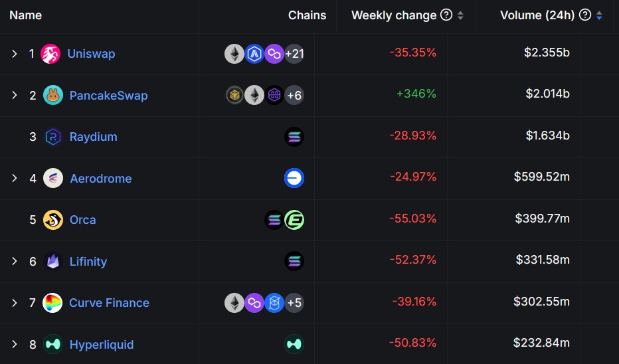Click the Eclipse chain icon in Orca row
Viewport: 619px width, 364px height.
click(294, 220)
